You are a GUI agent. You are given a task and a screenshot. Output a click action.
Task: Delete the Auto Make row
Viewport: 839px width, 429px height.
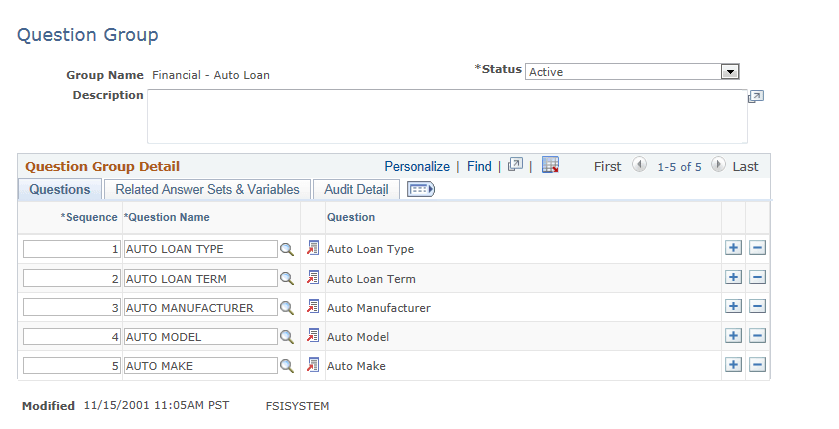757,365
